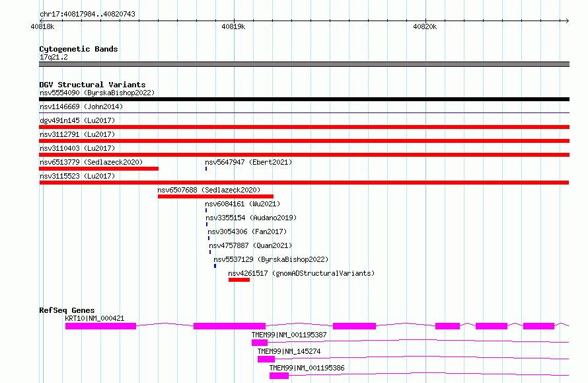Viewport: 588px width, 383px height.
Task: Click the 40819k ruler label
Action: 233,26
